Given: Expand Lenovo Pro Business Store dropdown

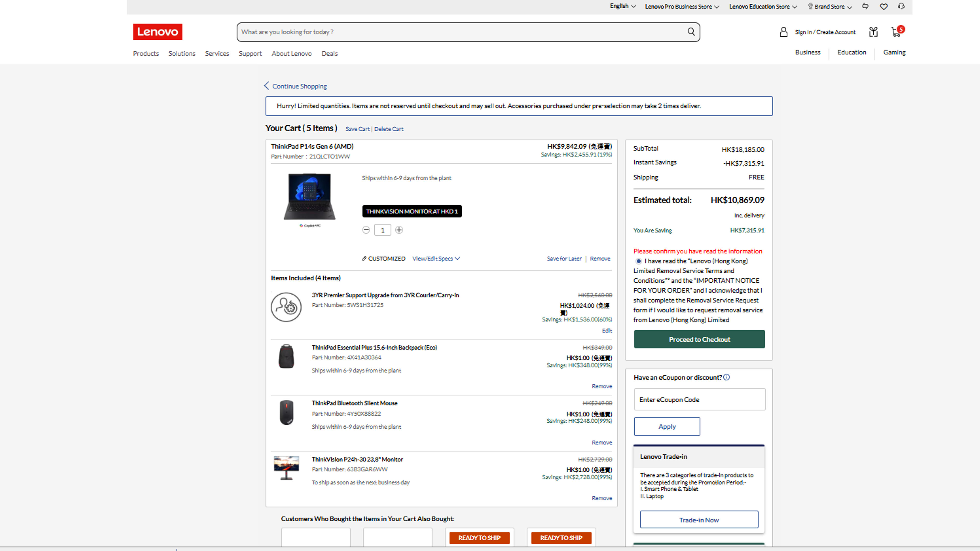Looking at the screenshot, I should [682, 6].
